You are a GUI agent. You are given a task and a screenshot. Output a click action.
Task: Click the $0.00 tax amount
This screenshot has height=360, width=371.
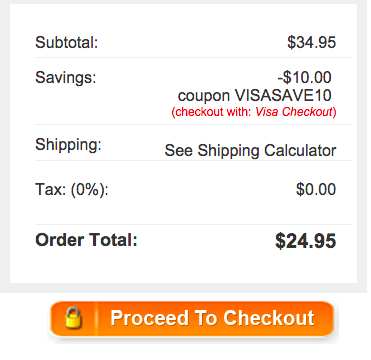pos(316,189)
